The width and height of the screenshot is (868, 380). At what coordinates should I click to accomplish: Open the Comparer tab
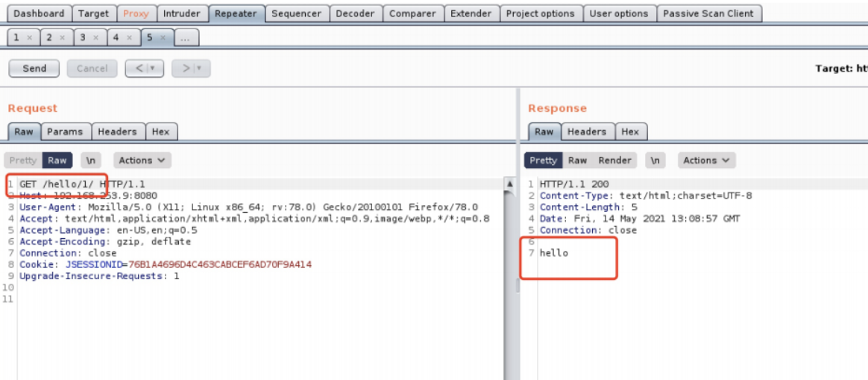pos(413,13)
